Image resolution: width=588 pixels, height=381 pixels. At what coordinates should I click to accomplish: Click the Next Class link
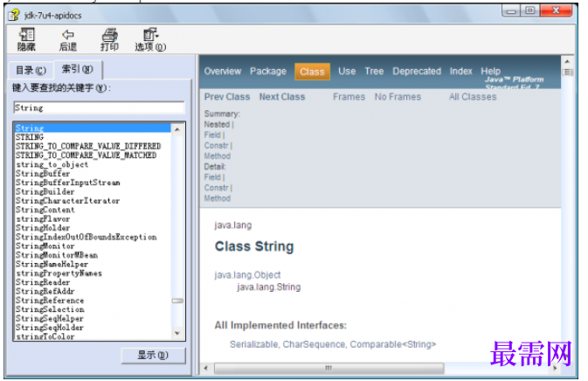[x=282, y=97]
